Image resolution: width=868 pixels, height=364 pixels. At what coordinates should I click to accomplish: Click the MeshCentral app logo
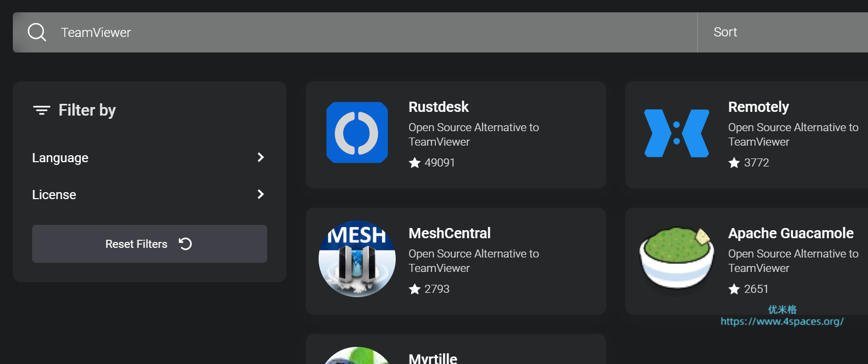pyautogui.click(x=357, y=259)
